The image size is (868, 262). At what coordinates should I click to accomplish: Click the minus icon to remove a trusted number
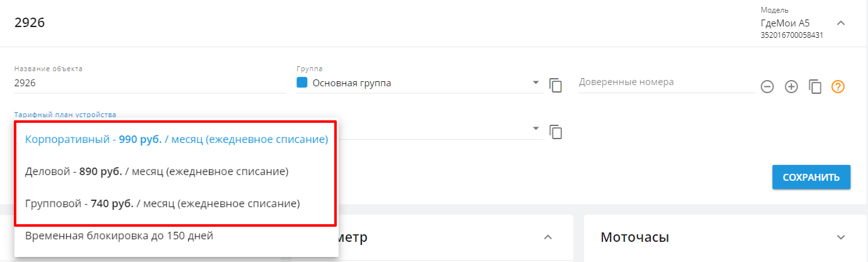pyautogui.click(x=767, y=87)
